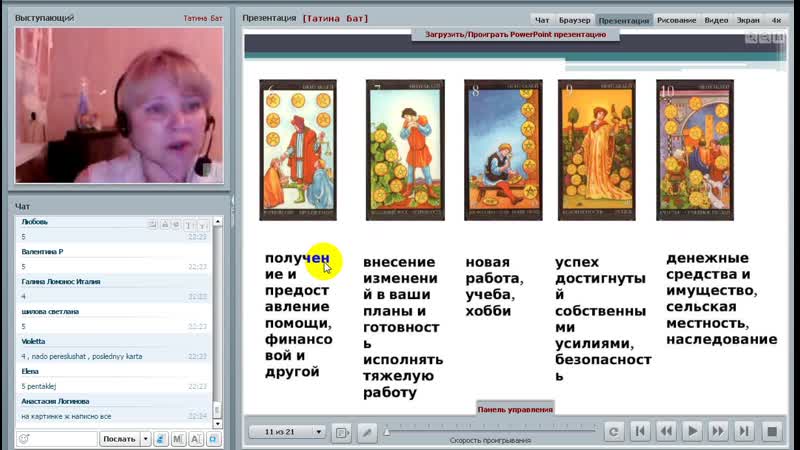
Task: Switch to the Видео tab
Action: (716, 20)
